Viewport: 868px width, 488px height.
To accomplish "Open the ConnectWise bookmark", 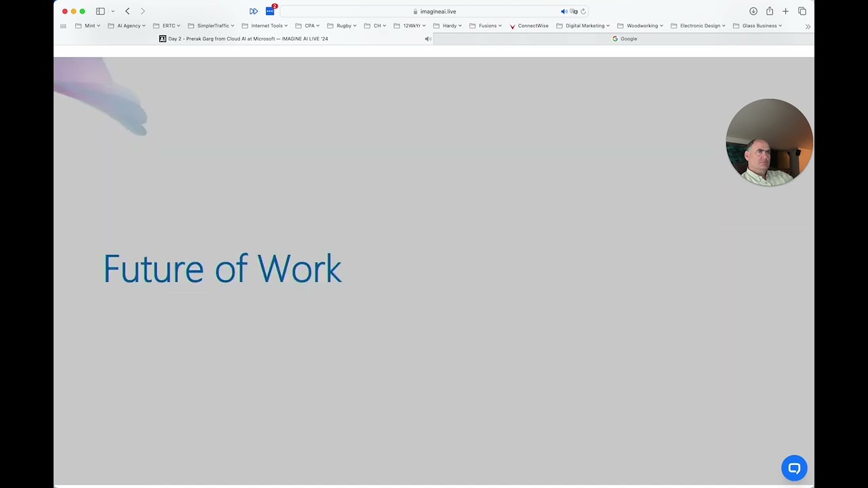I will click(529, 26).
